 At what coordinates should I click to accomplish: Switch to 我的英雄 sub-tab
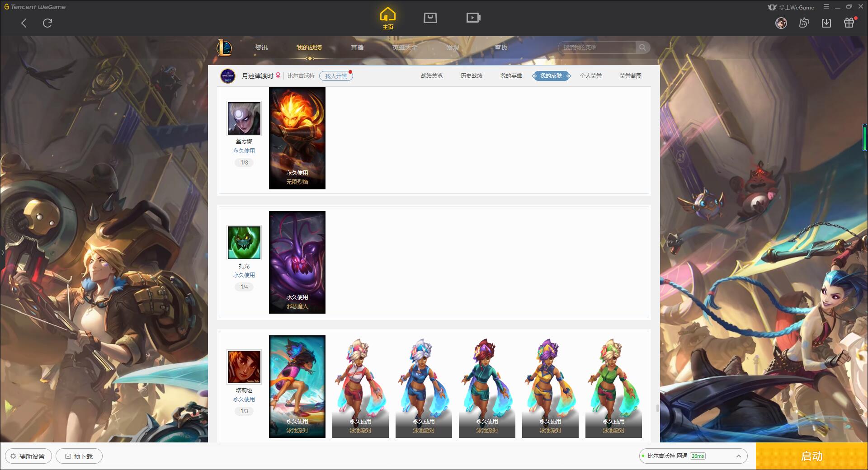pyautogui.click(x=511, y=76)
